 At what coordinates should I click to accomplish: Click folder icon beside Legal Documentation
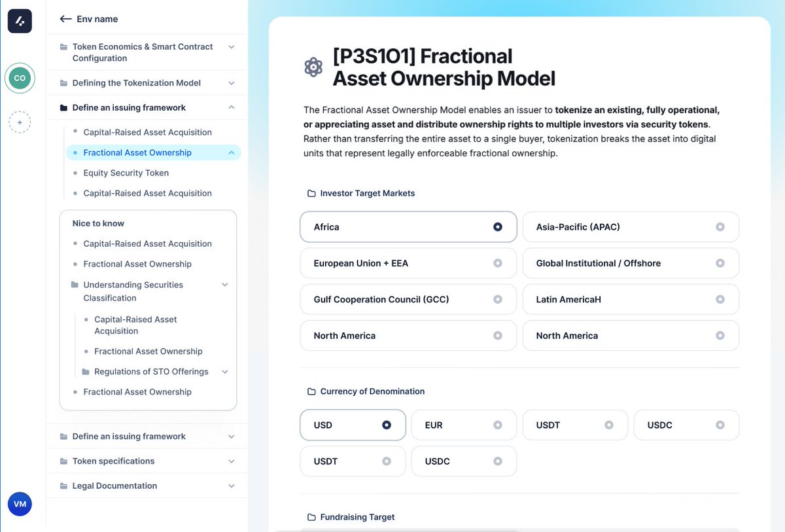(63, 486)
